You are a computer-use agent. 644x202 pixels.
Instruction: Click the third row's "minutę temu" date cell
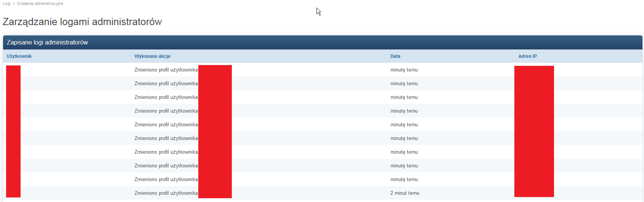404,97
